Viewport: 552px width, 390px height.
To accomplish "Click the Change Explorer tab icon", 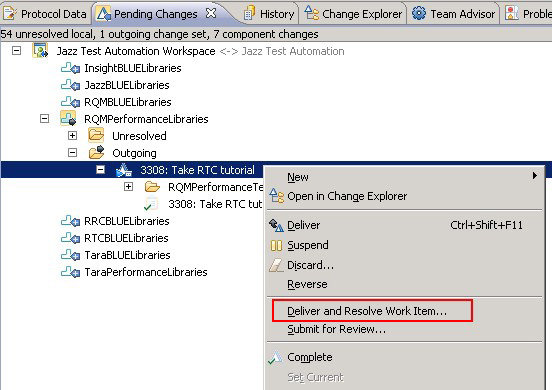I will pos(311,13).
